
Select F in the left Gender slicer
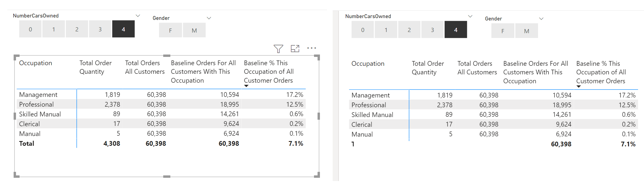pyautogui.click(x=171, y=30)
